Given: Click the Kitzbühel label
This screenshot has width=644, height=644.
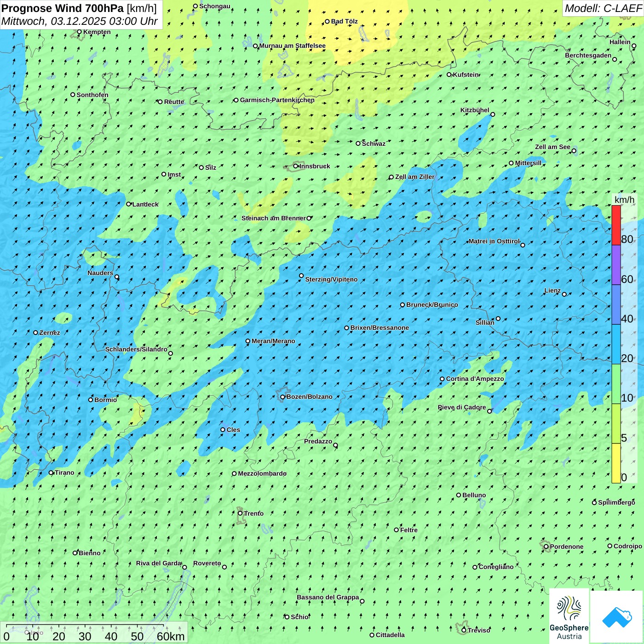Looking at the screenshot, I should 475,110.
